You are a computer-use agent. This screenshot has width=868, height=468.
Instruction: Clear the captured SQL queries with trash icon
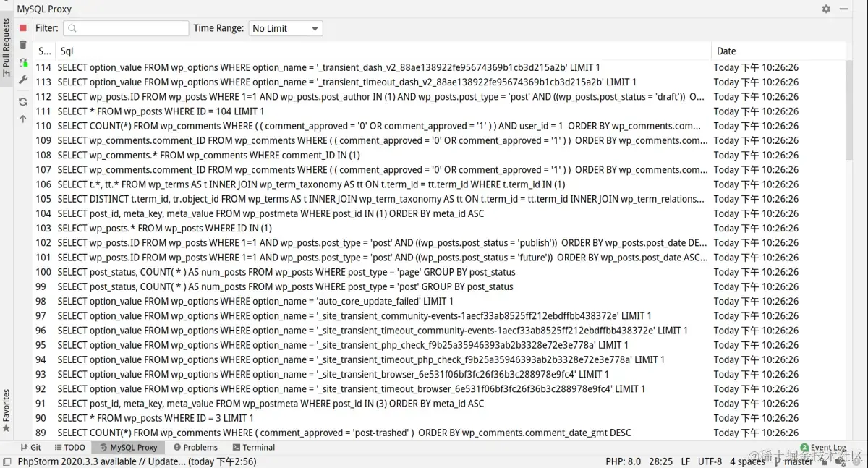pos(24,46)
